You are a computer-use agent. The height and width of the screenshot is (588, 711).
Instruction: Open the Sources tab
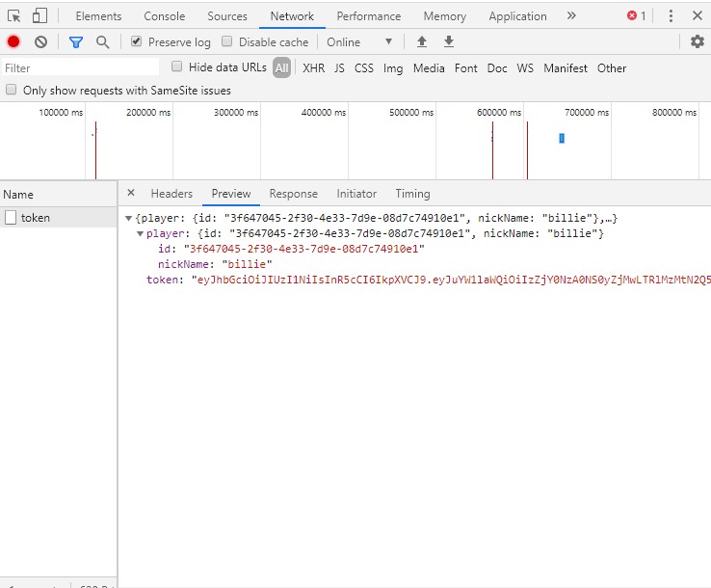pyautogui.click(x=227, y=16)
